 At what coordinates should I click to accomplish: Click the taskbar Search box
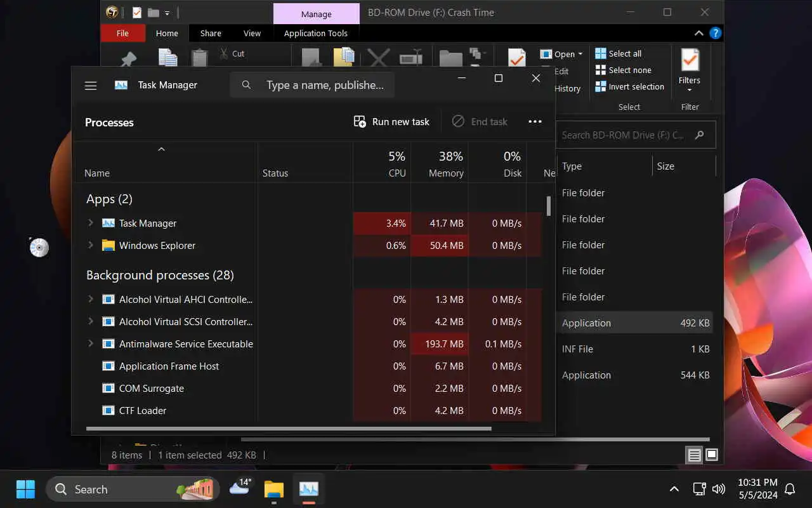pyautogui.click(x=133, y=489)
